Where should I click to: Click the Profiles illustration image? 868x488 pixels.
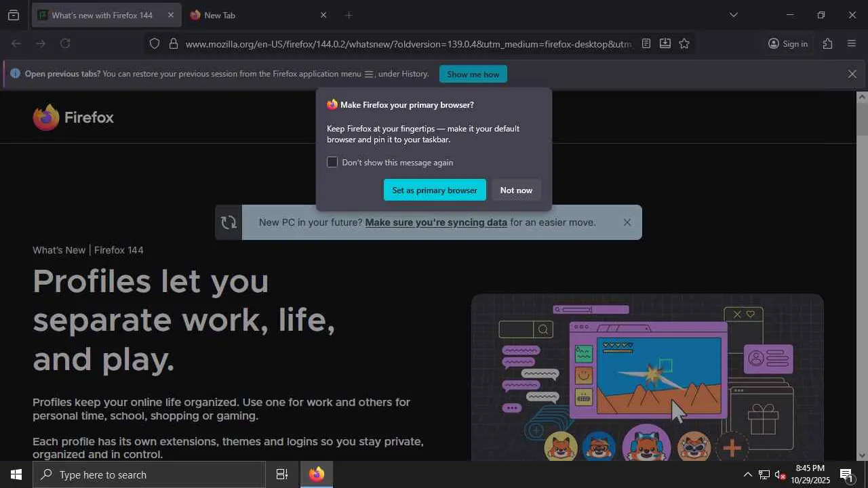click(x=648, y=378)
